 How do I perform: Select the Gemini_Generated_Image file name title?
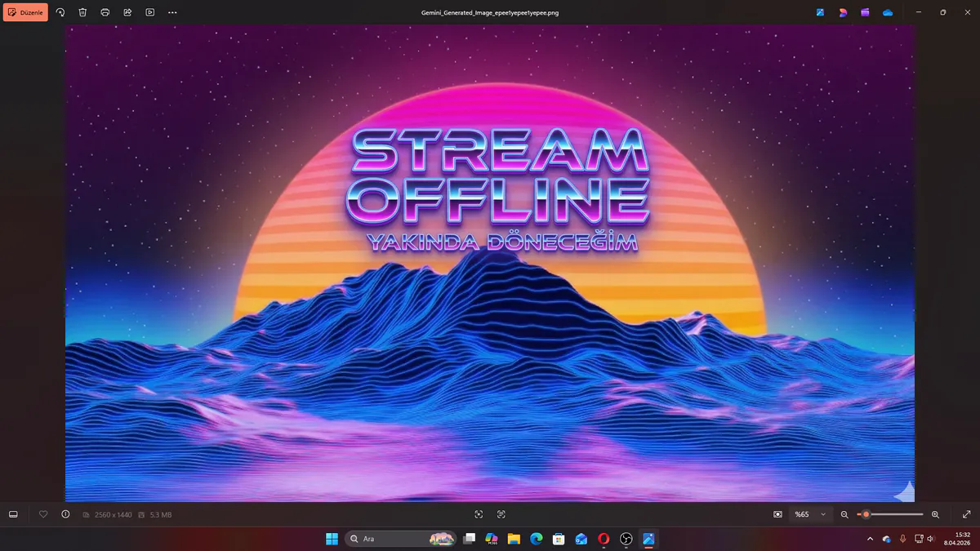(x=490, y=13)
